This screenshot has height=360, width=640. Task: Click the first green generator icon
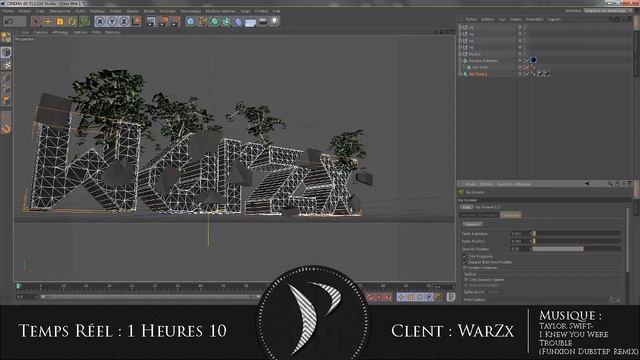[x=214, y=21]
